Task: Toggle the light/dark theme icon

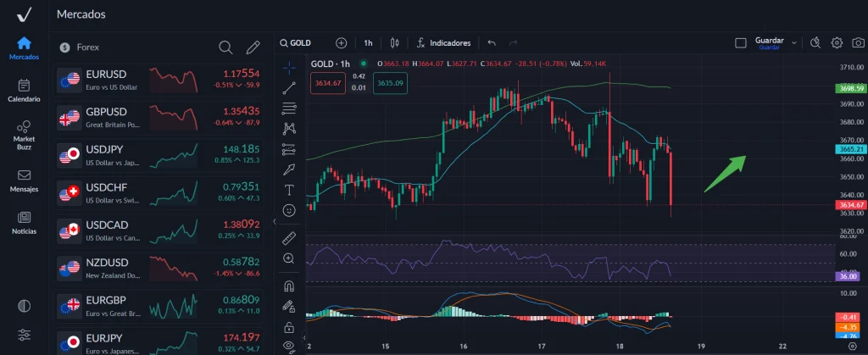Action: click(x=24, y=305)
